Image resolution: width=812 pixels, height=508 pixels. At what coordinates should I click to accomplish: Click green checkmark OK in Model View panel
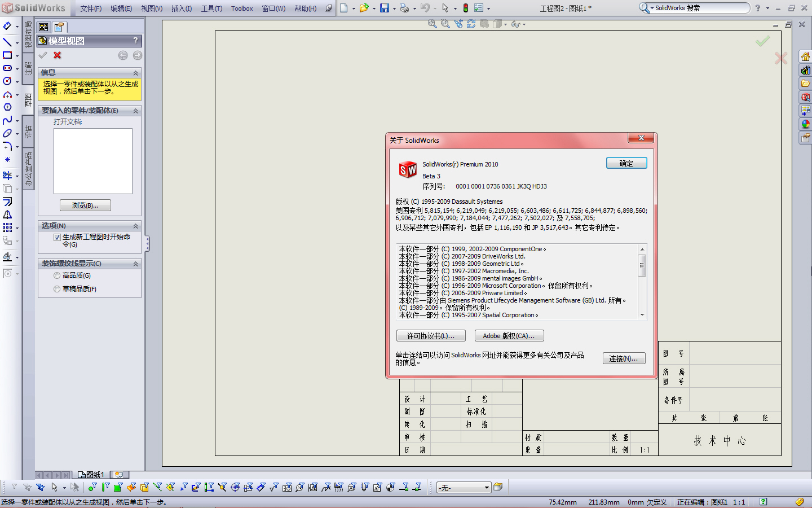pyautogui.click(x=43, y=55)
